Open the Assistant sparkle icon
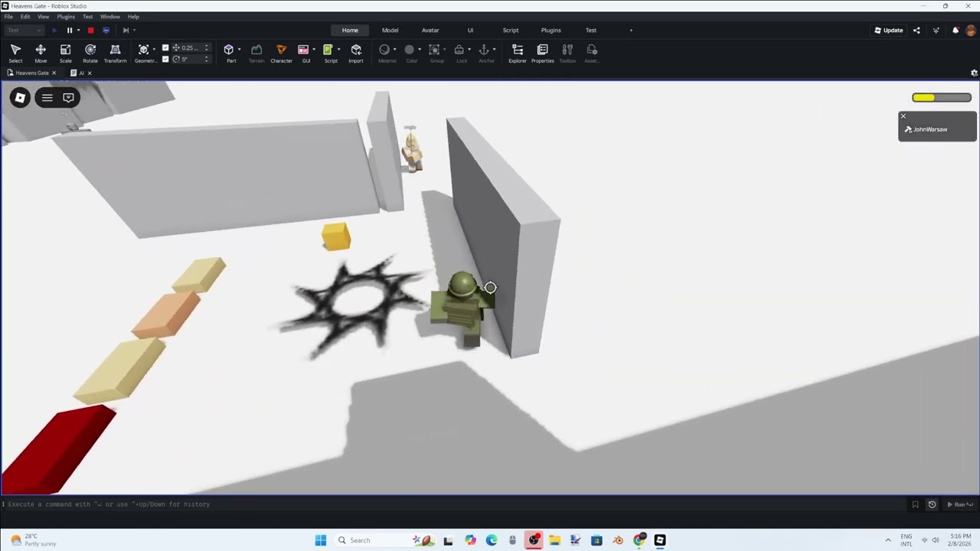The height and width of the screenshot is (551, 980). [936, 31]
